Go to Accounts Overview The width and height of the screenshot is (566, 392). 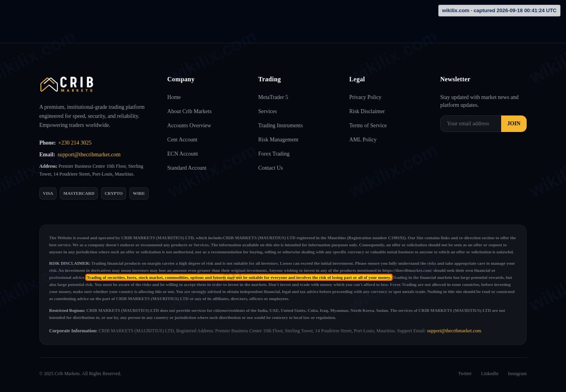[x=189, y=125]
